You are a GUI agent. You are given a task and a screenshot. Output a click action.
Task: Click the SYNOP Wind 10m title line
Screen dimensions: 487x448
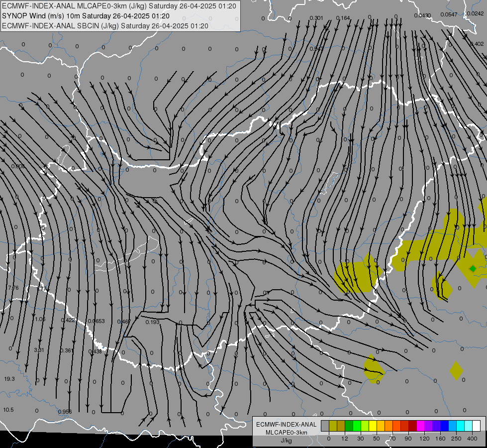click(x=86, y=16)
